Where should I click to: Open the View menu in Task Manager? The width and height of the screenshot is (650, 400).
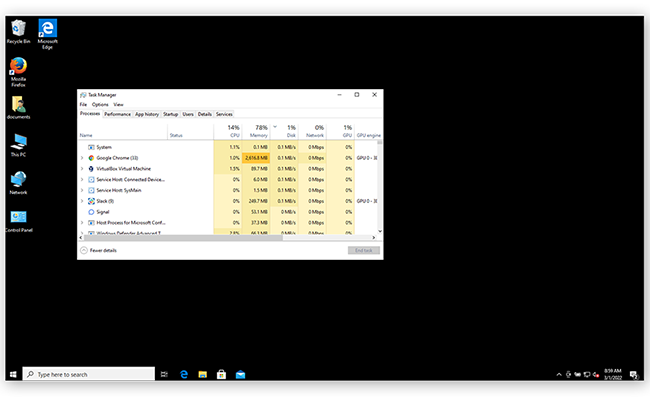coord(118,104)
